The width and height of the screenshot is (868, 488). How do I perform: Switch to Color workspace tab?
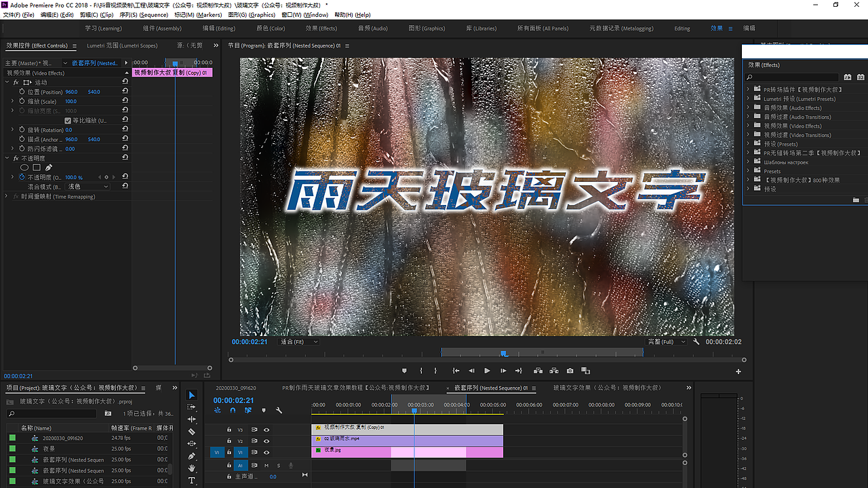(x=271, y=29)
